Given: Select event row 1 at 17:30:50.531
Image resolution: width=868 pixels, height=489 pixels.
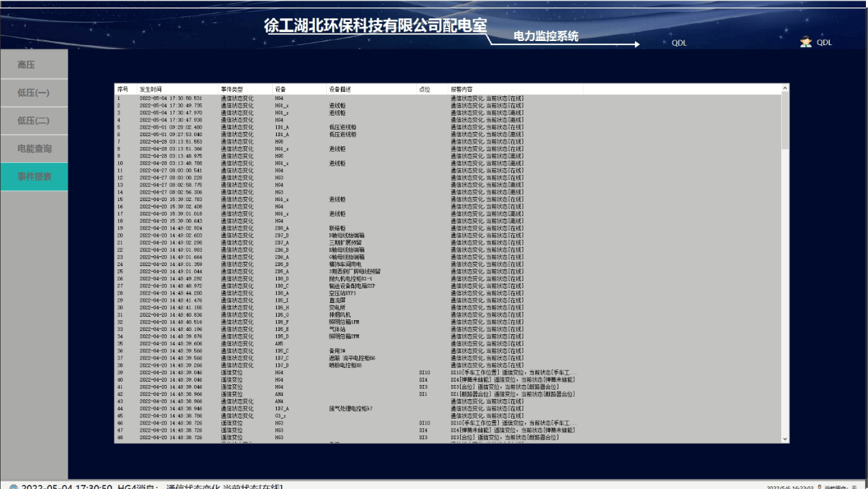Looking at the screenshot, I should click(x=448, y=98).
